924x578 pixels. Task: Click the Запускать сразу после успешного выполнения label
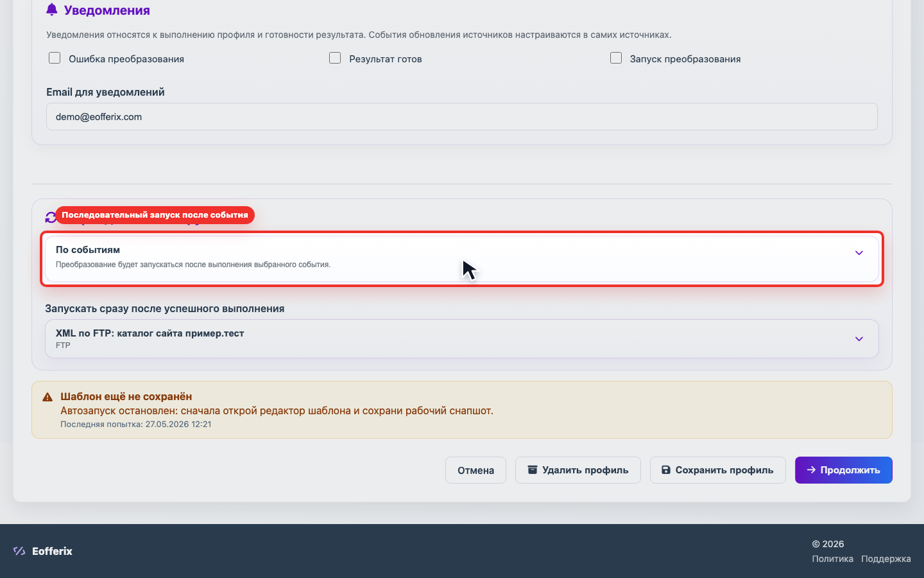point(165,309)
